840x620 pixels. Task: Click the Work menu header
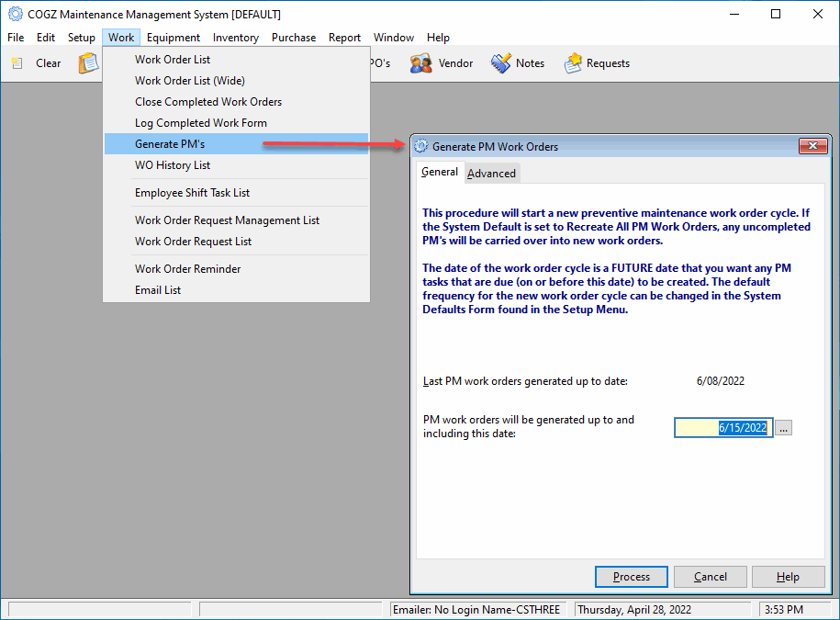pos(121,38)
